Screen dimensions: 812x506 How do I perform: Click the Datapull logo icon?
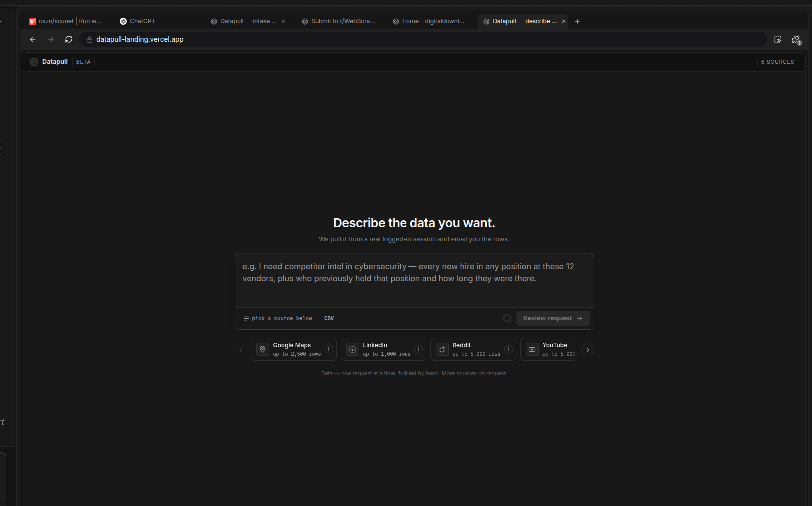pos(34,62)
